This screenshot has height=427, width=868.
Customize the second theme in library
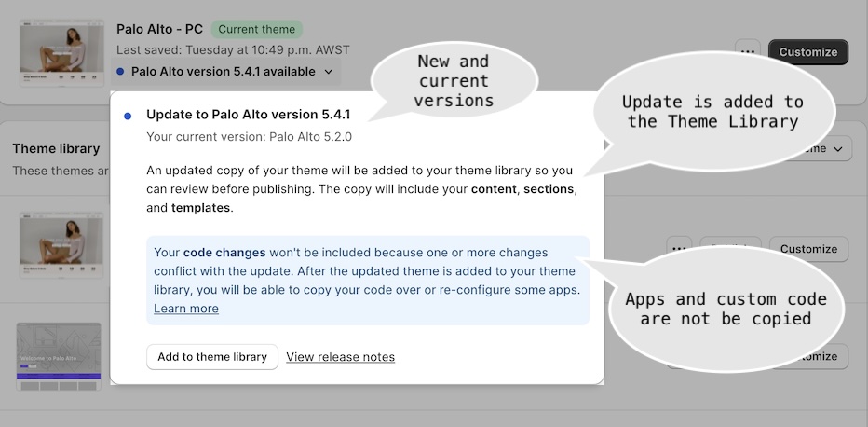808,249
